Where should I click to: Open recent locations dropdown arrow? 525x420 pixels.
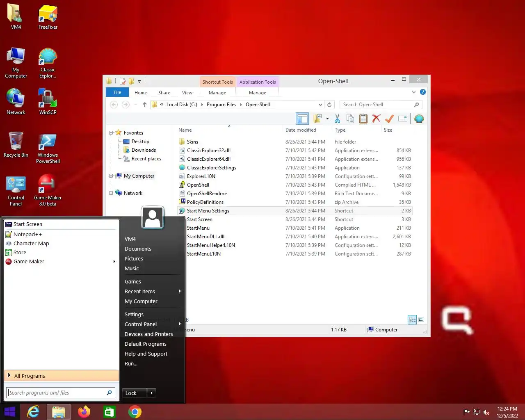point(135,105)
